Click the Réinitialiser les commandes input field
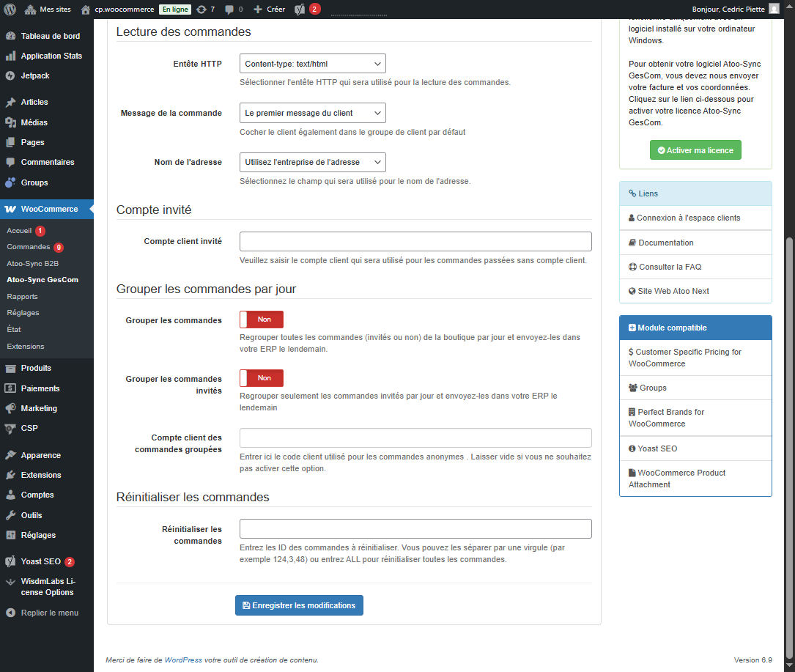The width and height of the screenshot is (795, 672). [415, 528]
